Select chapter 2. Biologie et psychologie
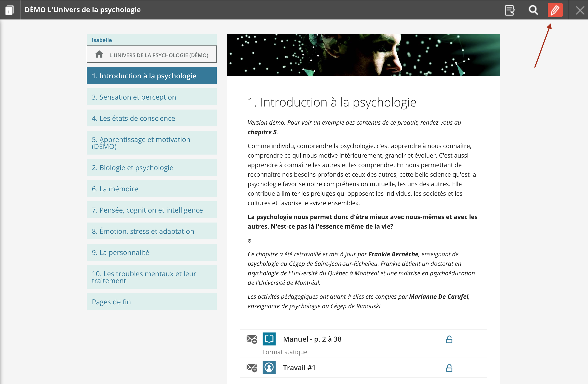Image resolution: width=588 pixels, height=384 pixels. pos(151,167)
